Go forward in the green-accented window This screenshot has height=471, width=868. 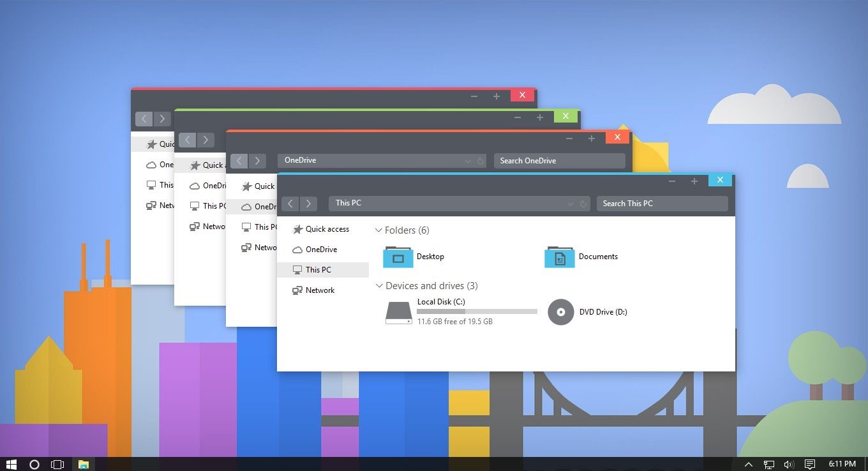205,140
